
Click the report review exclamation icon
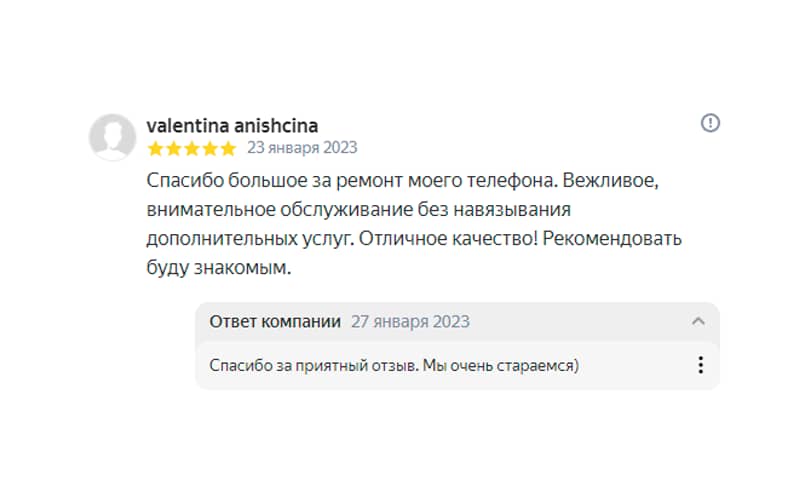710,123
